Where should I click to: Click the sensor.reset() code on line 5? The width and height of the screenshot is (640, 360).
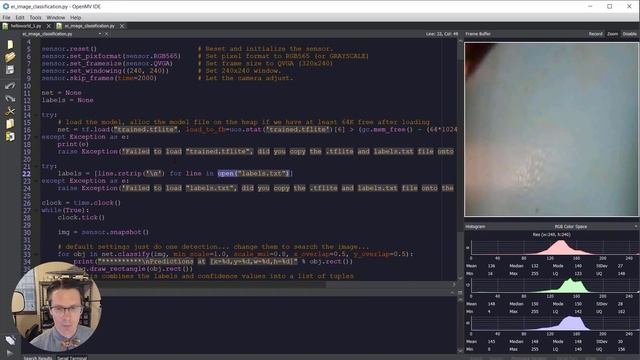(69, 49)
